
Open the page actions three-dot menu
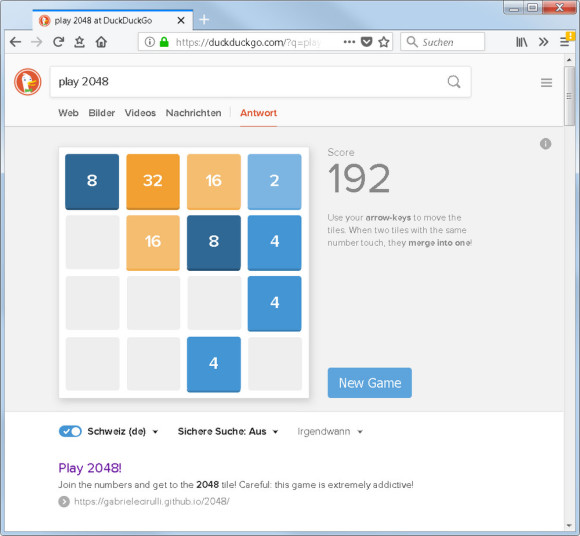point(349,42)
